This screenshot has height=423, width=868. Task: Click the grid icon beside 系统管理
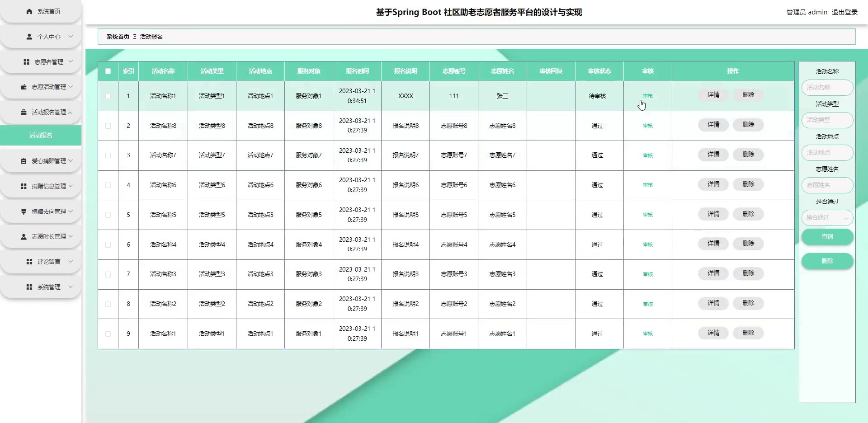click(x=29, y=287)
